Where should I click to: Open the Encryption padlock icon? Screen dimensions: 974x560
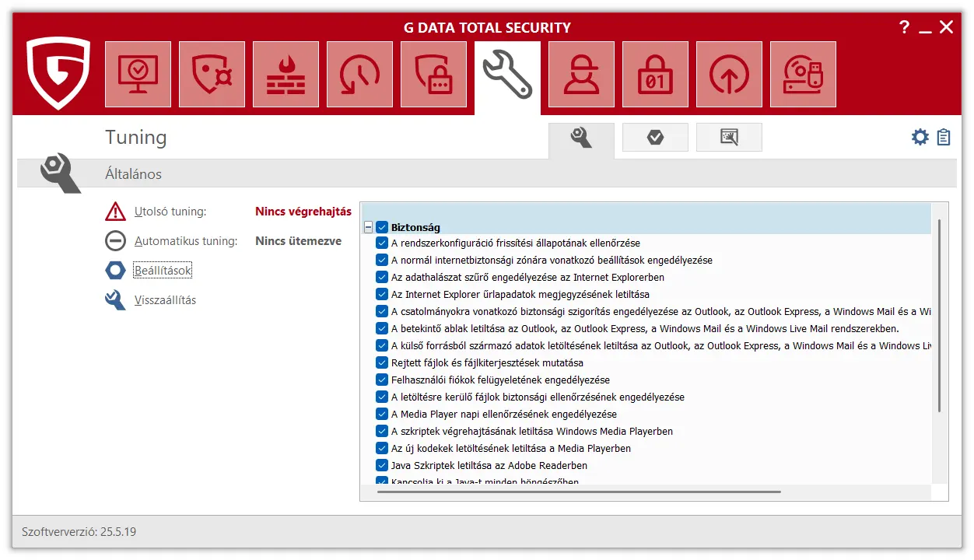point(655,75)
